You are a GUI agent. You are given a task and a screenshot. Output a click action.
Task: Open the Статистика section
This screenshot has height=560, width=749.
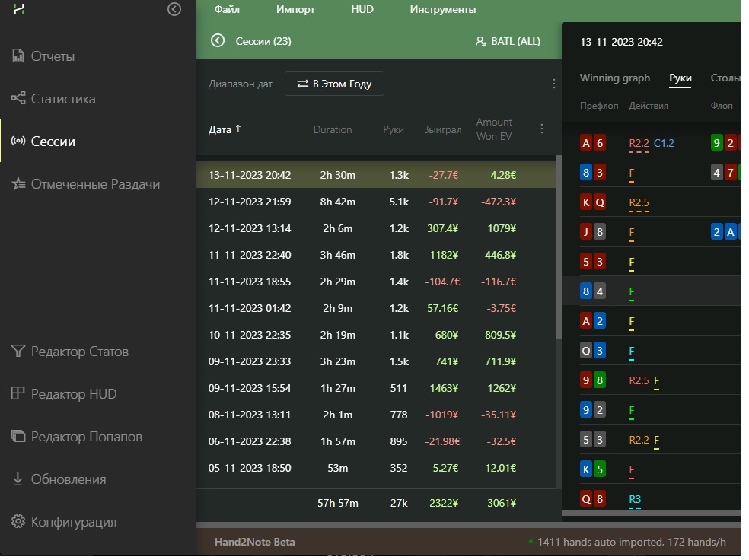54,100
